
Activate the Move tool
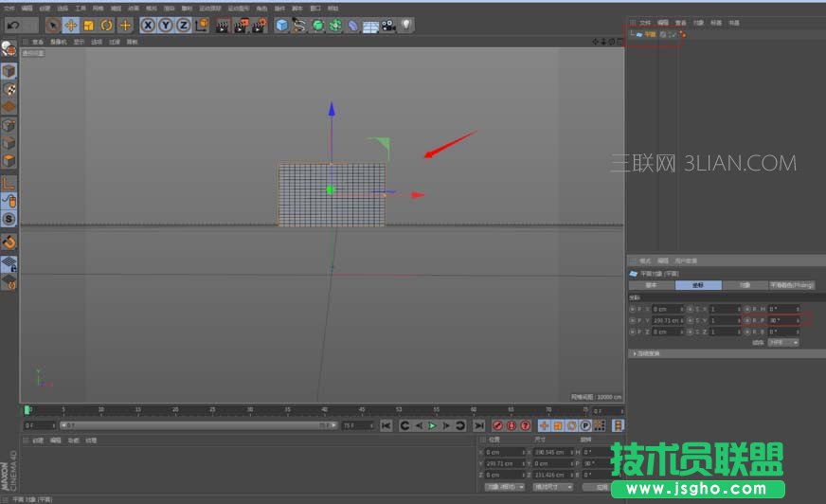click(71, 25)
